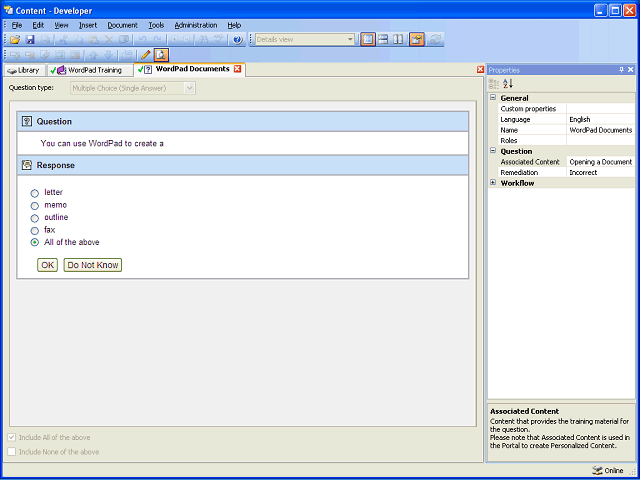The image size is (640, 480).
Task: Select the 'outline' radio button
Action: point(35,218)
